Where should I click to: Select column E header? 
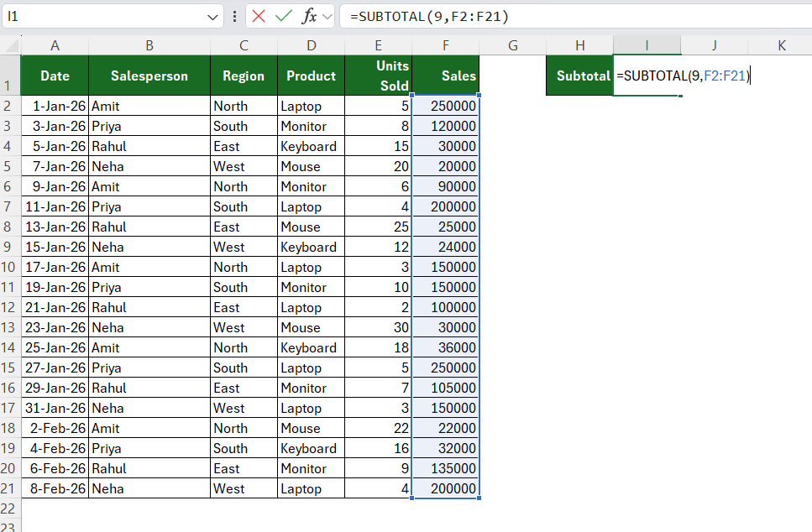[x=379, y=45]
